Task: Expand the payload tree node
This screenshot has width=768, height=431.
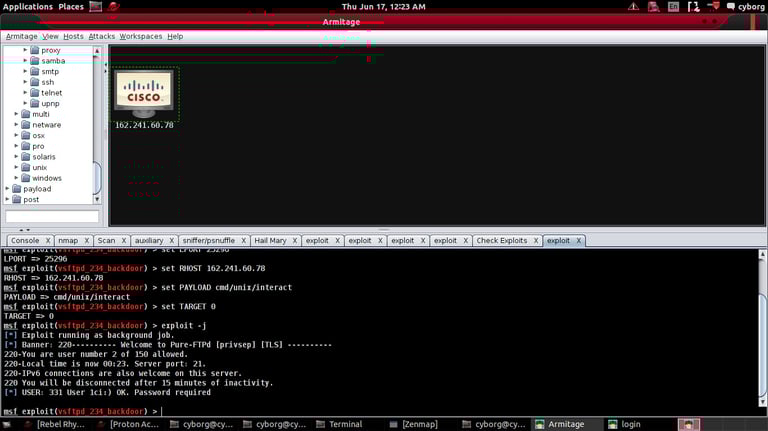Action: pyautogui.click(x=7, y=189)
